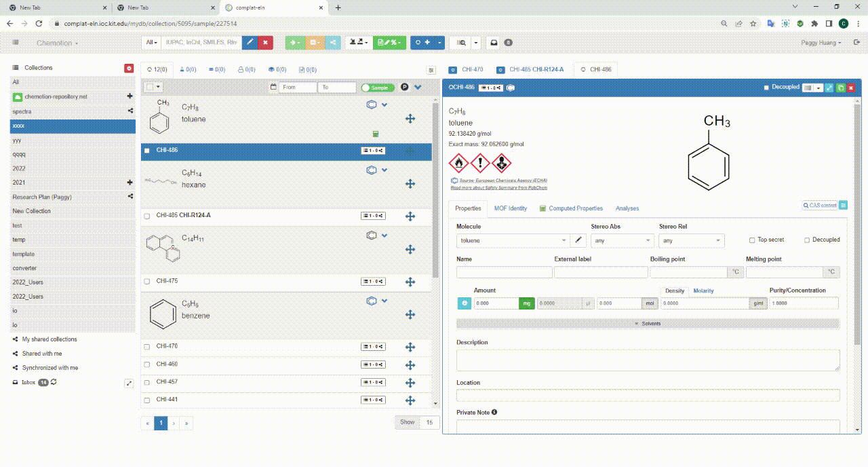Viewport: 868px width, 467px height.
Task: Click the pencil icon next to Molecule field
Action: (578, 240)
